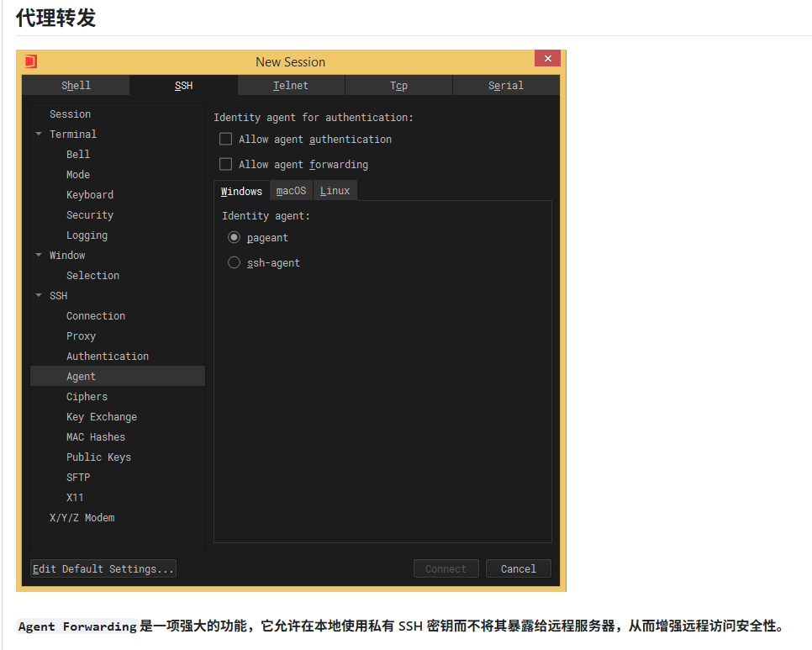This screenshot has height=650, width=812.
Task: Select the ssh-agent radio button
Action: (x=234, y=262)
